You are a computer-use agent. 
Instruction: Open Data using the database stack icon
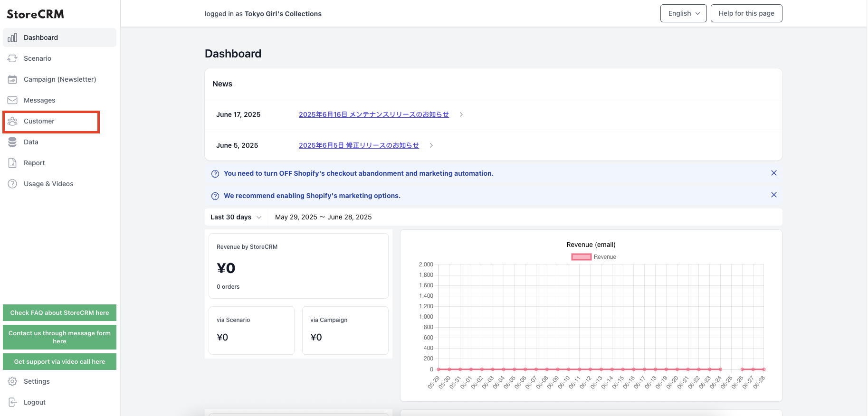12,142
